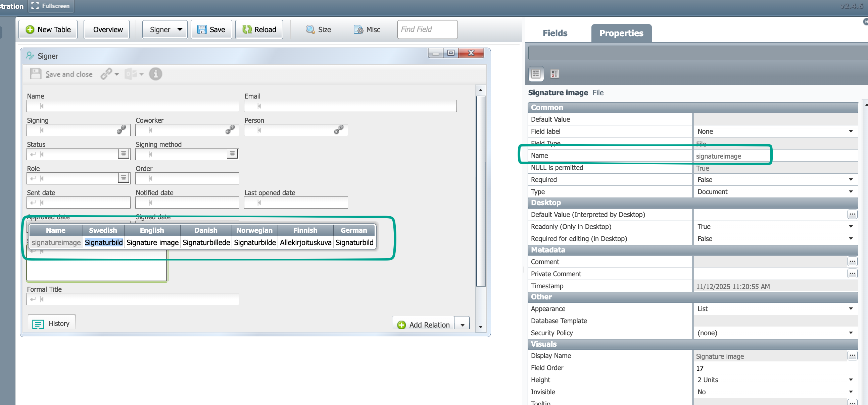Click the Signing field link icon
868x405 pixels.
121,130
